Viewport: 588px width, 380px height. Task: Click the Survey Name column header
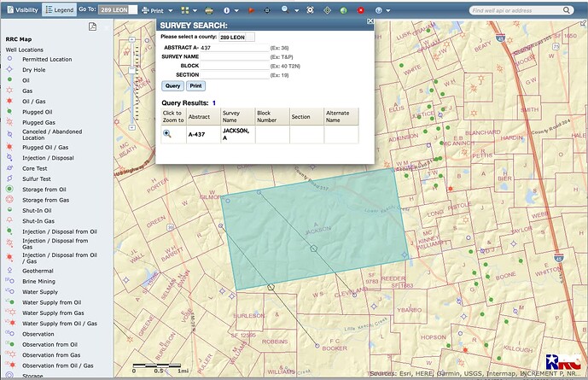coord(238,117)
